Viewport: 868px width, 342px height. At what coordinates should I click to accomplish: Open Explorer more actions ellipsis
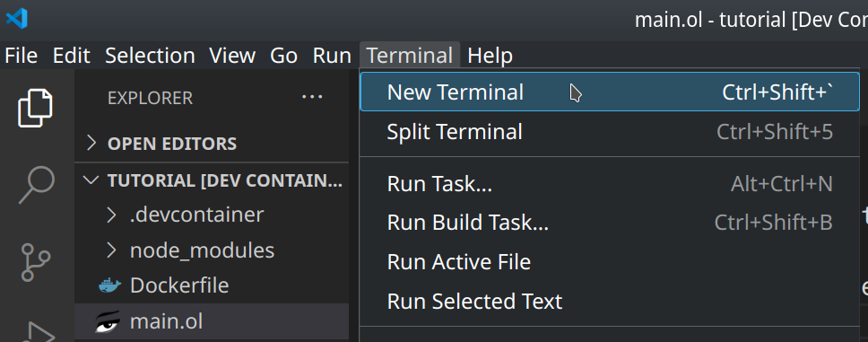coord(312,97)
